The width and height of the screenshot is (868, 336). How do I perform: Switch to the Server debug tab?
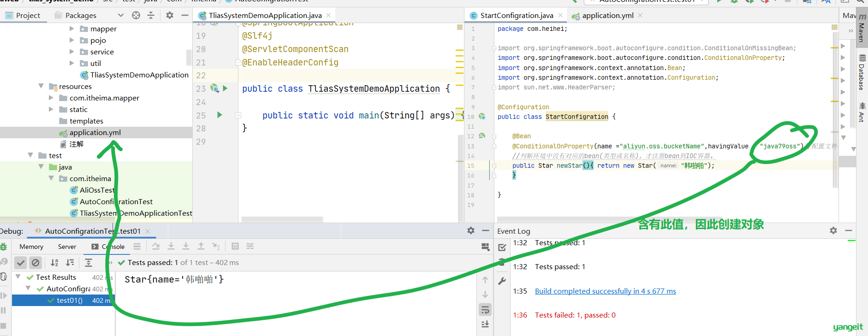[67, 247]
